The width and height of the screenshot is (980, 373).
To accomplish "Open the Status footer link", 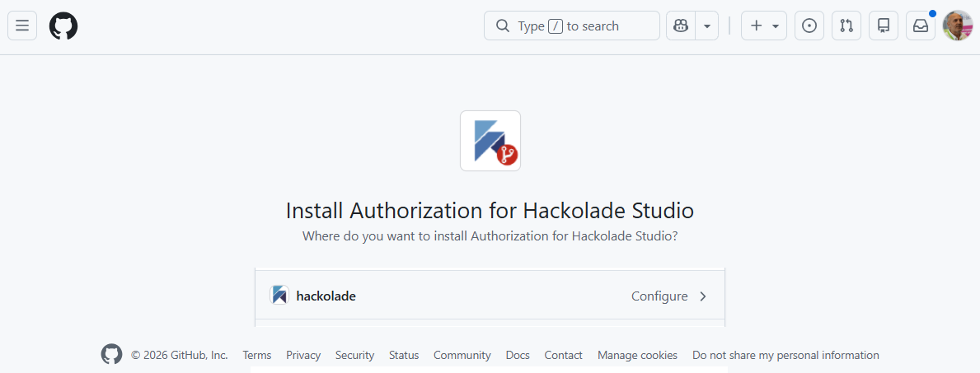I will tap(404, 355).
